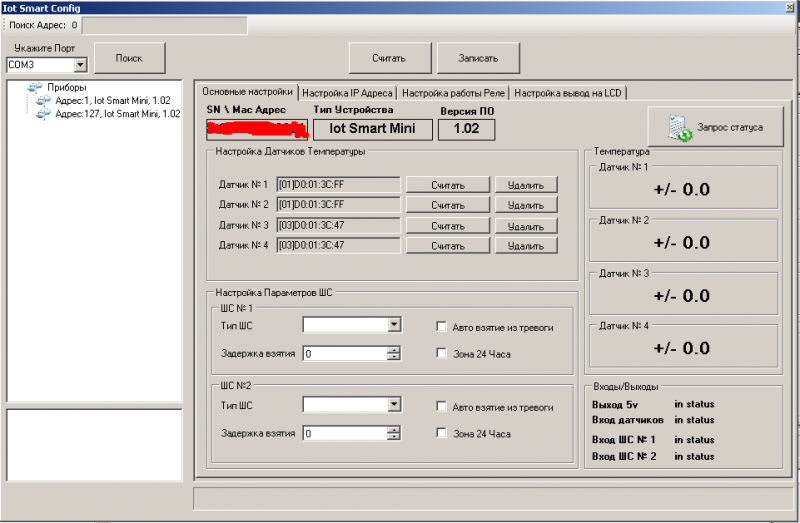Click Удалить for Датчик № 1
Viewport: 800px width, 523px height.
(x=526, y=185)
